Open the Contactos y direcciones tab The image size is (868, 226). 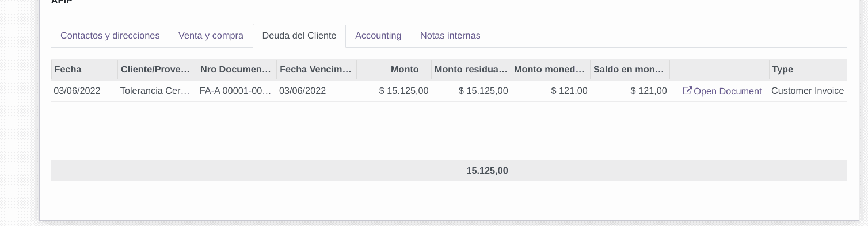(110, 36)
